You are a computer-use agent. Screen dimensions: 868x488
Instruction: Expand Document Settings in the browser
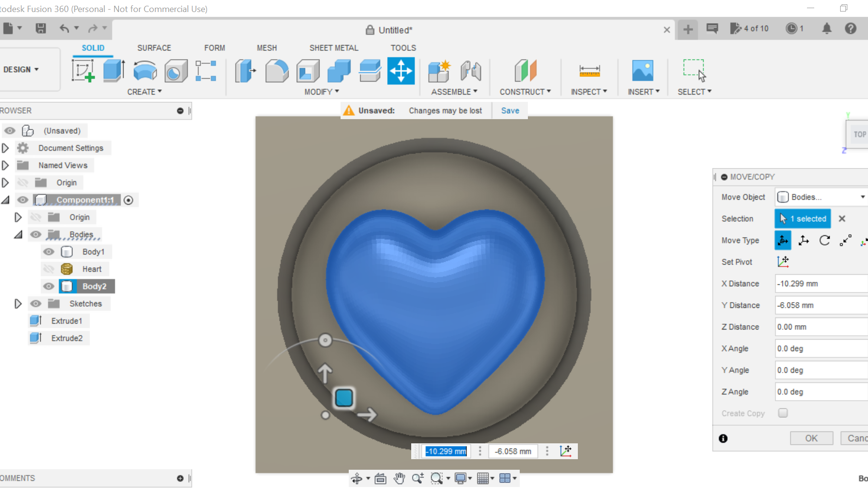point(5,148)
